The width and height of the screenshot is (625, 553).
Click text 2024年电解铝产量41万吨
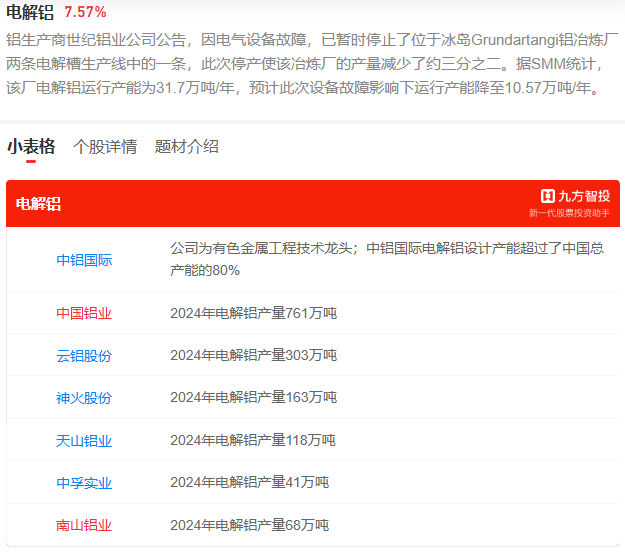pos(250,482)
